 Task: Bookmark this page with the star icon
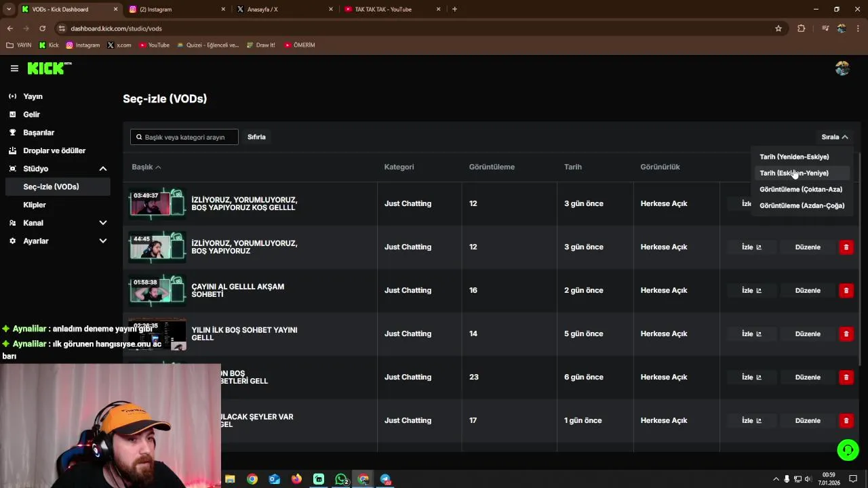pos(778,28)
